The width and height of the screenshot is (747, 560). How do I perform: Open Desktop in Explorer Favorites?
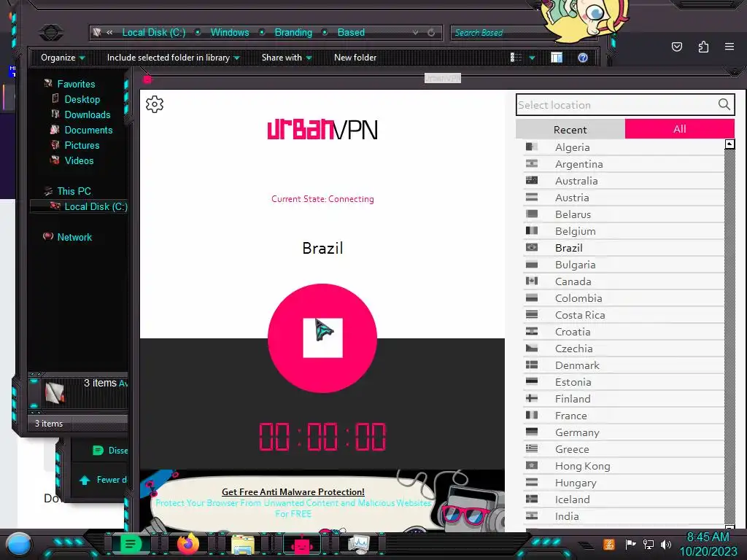pos(82,99)
